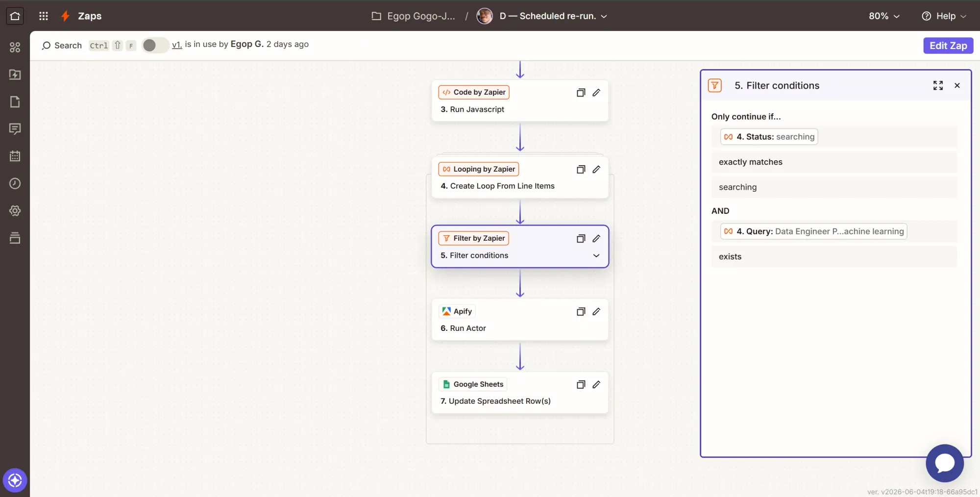The height and width of the screenshot is (497, 980).
Task: Open the versions stack sidebar icon
Action: pyautogui.click(x=15, y=238)
